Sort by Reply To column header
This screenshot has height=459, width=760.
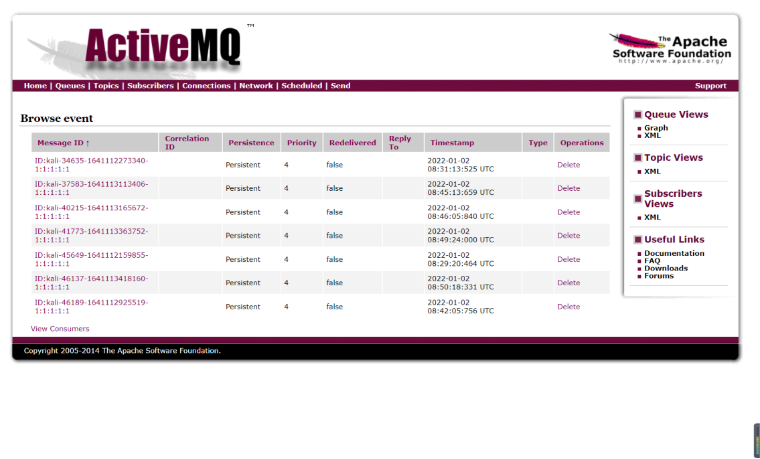400,142
